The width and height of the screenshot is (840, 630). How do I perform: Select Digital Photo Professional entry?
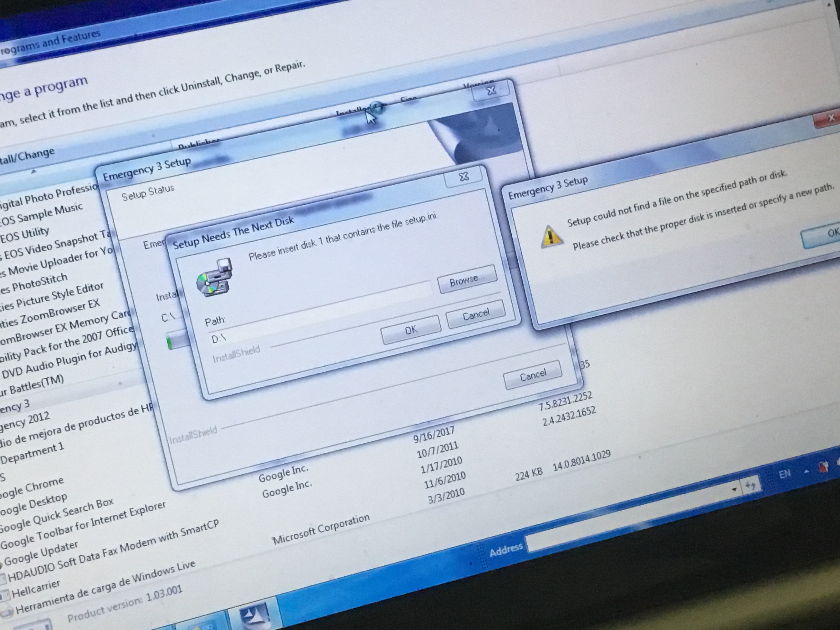49,197
